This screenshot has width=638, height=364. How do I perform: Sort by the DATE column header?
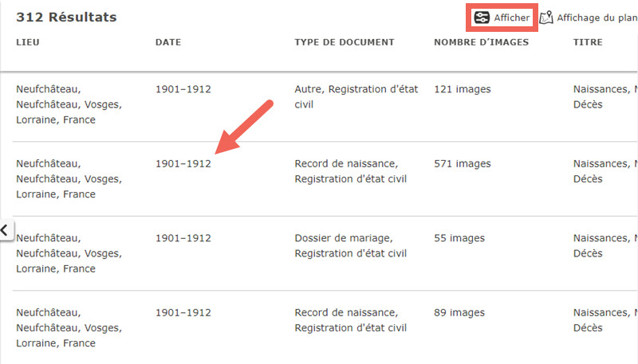click(168, 42)
